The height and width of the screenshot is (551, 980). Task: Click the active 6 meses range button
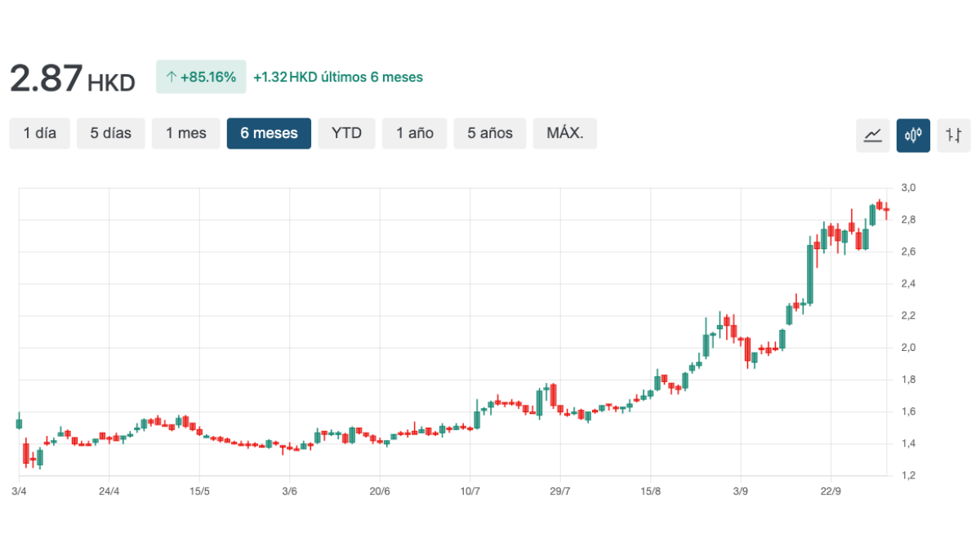269,133
